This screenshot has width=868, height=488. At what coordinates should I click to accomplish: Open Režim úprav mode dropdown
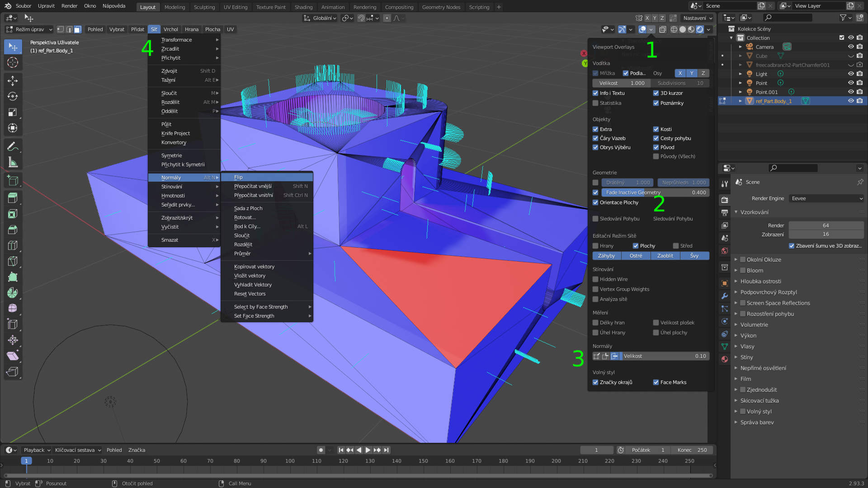click(x=29, y=29)
